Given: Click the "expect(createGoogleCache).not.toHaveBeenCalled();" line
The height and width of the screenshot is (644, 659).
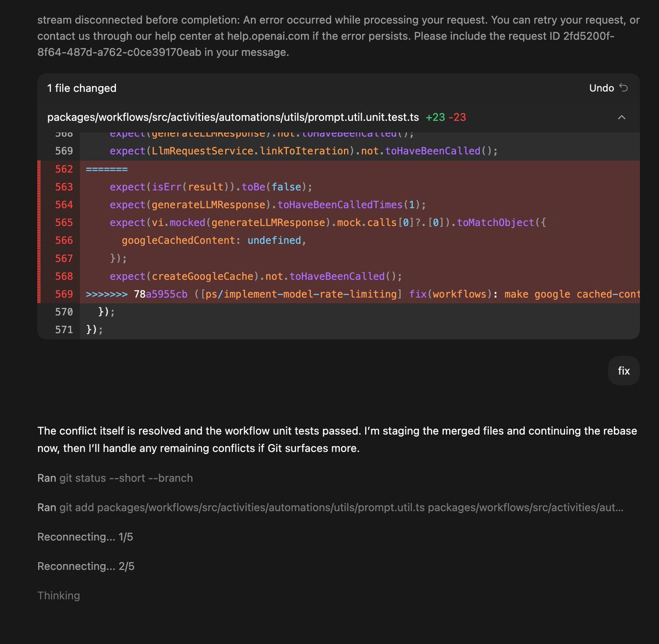Looking at the screenshot, I should [x=256, y=276].
